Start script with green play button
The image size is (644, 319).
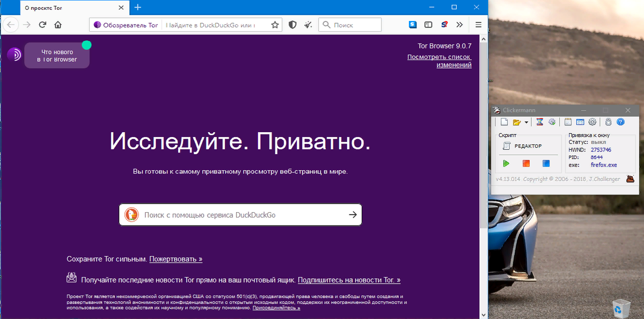pos(506,163)
